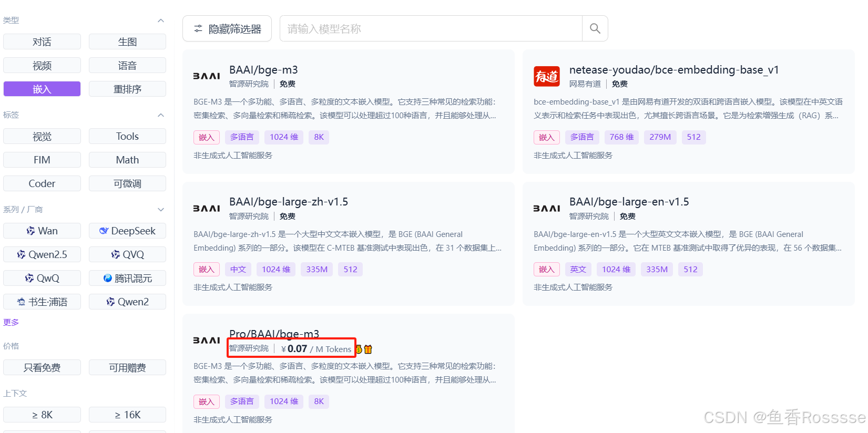The height and width of the screenshot is (433, 868).
Task: Click the ¥0.07 / M Tokens price
Action: [316, 349]
